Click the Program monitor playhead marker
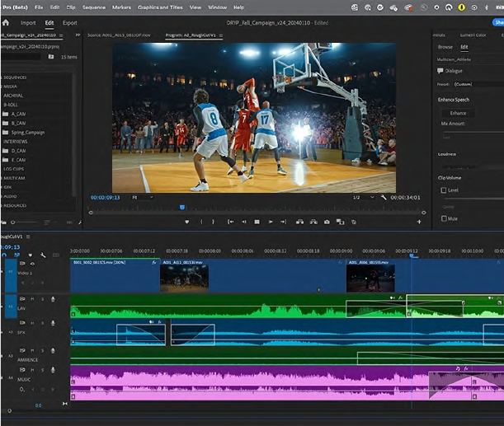 (182, 208)
